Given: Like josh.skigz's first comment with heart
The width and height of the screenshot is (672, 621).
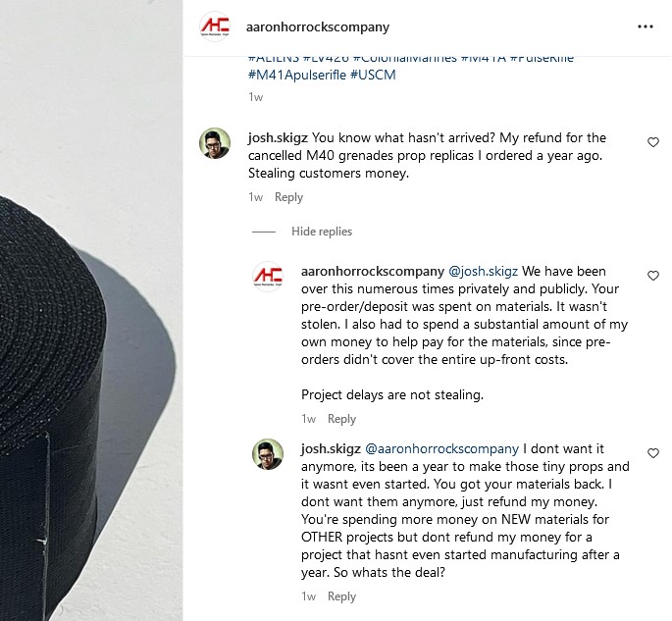Looking at the screenshot, I should pos(652,142).
